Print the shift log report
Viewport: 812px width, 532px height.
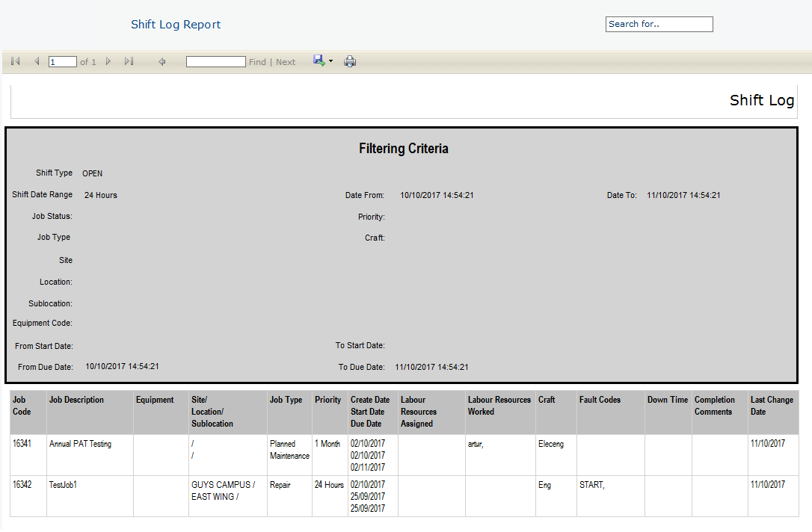point(349,62)
